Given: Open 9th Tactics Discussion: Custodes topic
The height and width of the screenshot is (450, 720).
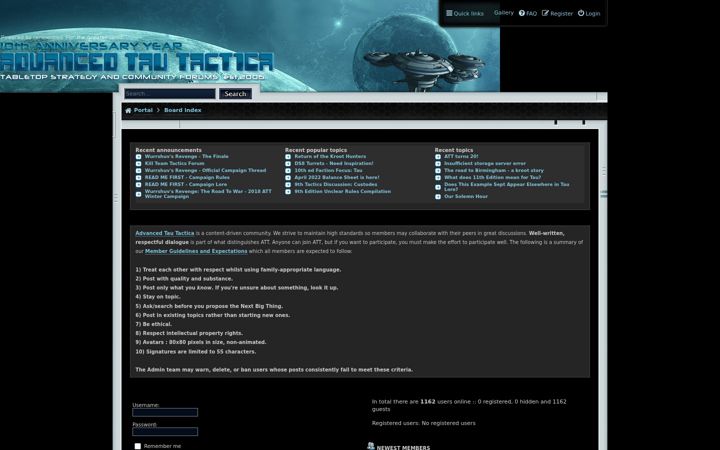Looking at the screenshot, I should coord(336,185).
